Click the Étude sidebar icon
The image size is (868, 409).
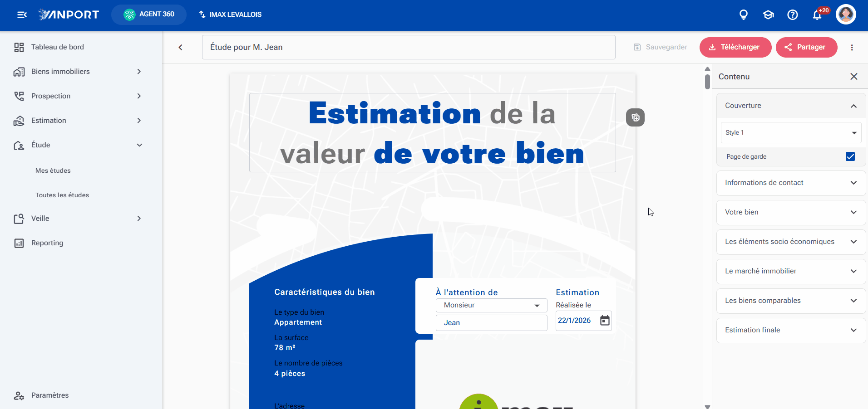(x=19, y=145)
